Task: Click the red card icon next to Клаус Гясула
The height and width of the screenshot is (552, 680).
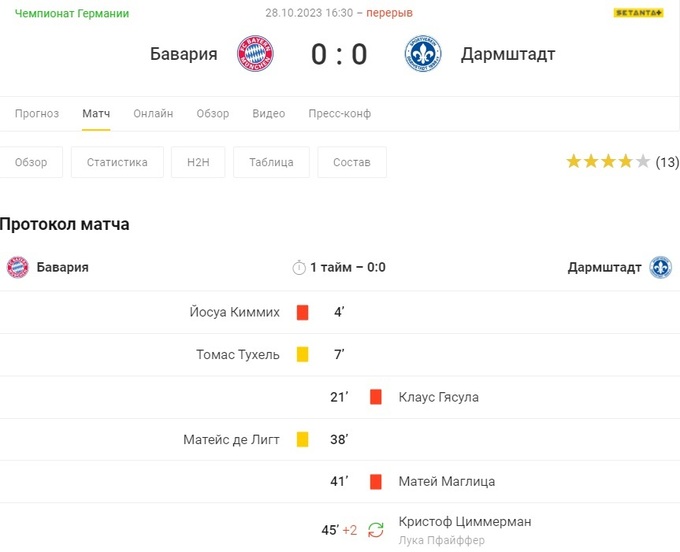Action: tap(376, 397)
